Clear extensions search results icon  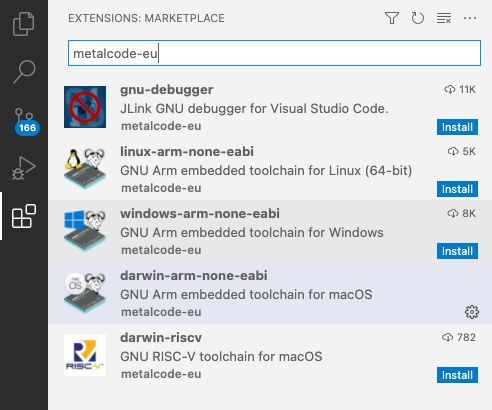[x=444, y=18]
